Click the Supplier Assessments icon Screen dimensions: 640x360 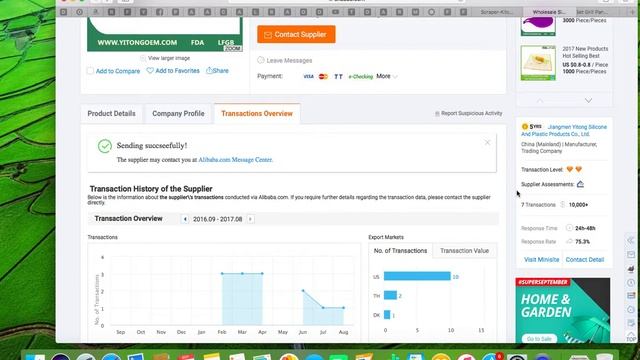(580, 184)
